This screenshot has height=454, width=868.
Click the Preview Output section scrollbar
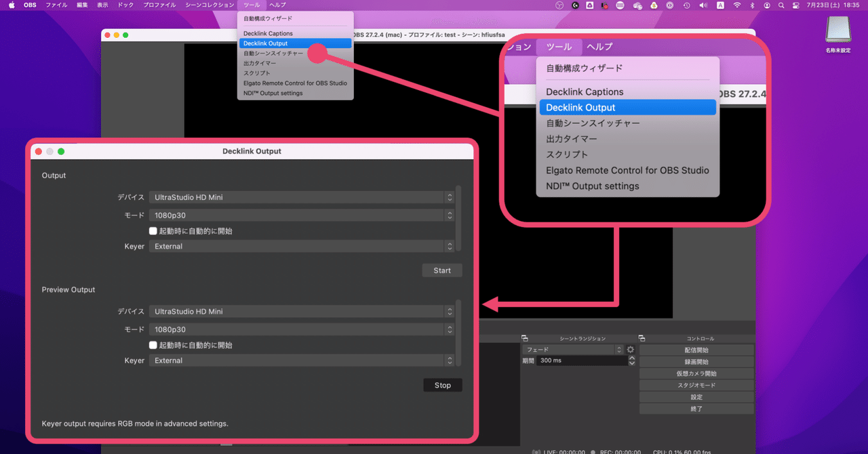click(x=459, y=333)
